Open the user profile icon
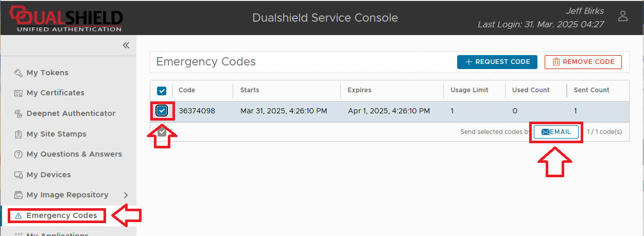 click(623, 16)
